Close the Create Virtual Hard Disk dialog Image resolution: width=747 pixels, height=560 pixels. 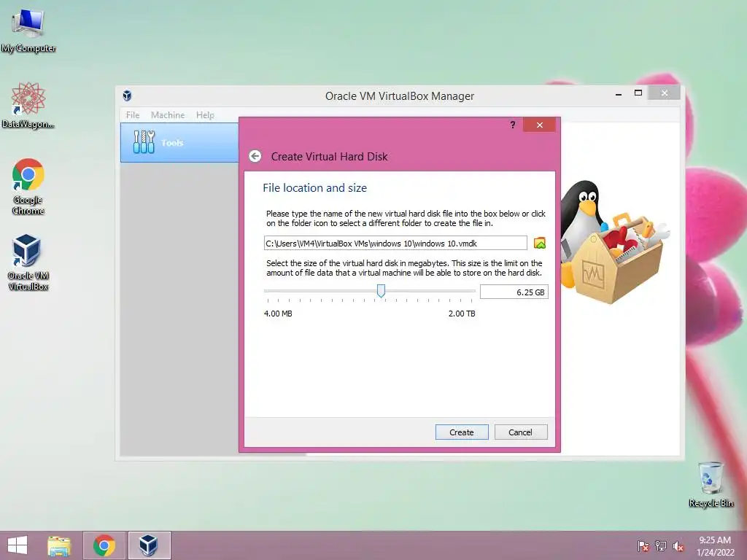coord(539,125)
